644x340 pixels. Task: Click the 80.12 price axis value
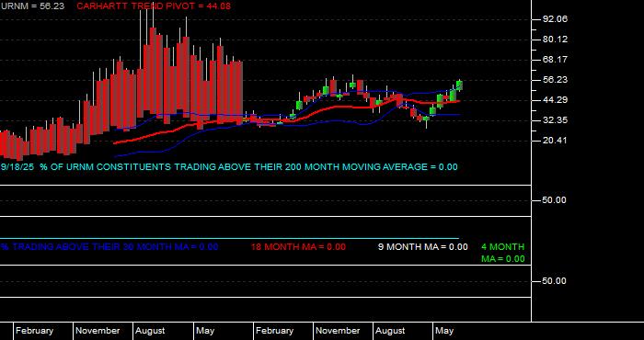coord(555,40)
